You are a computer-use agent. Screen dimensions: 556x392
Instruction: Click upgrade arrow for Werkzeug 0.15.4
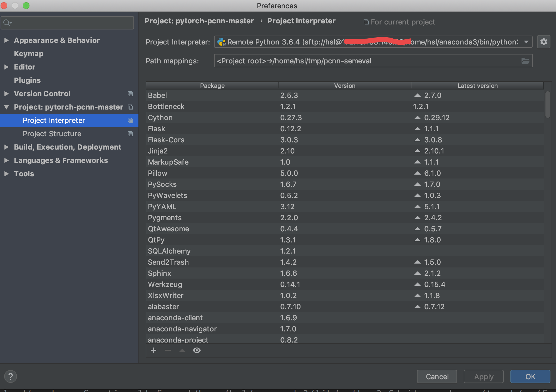[417, 284]
